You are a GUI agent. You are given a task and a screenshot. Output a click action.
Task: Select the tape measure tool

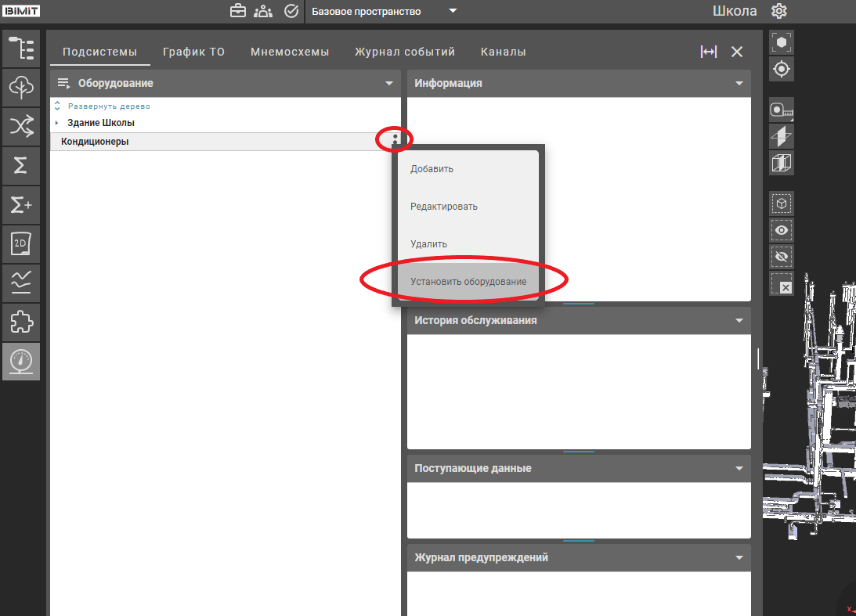pyautogui.click(x=781, y=110)
